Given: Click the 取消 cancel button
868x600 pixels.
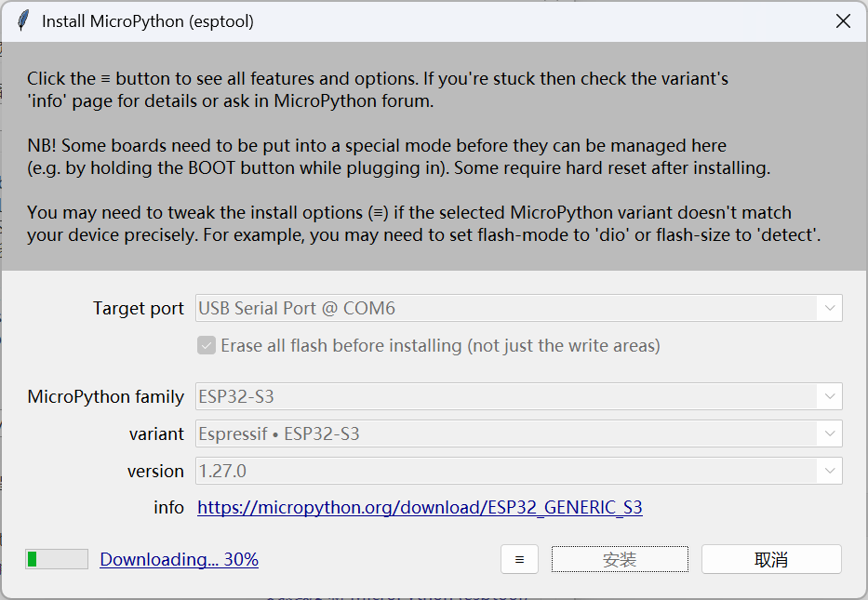Looking at the screenshot, I should [771, 559].
